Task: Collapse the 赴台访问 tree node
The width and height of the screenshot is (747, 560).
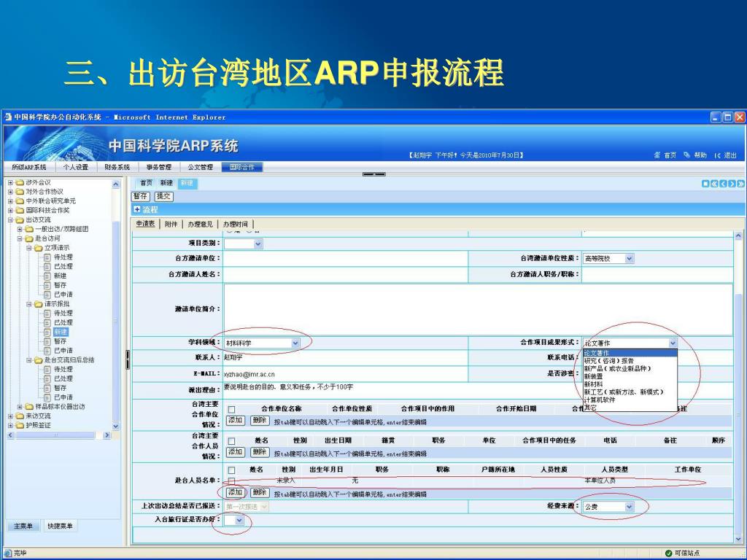Action: 20,238
